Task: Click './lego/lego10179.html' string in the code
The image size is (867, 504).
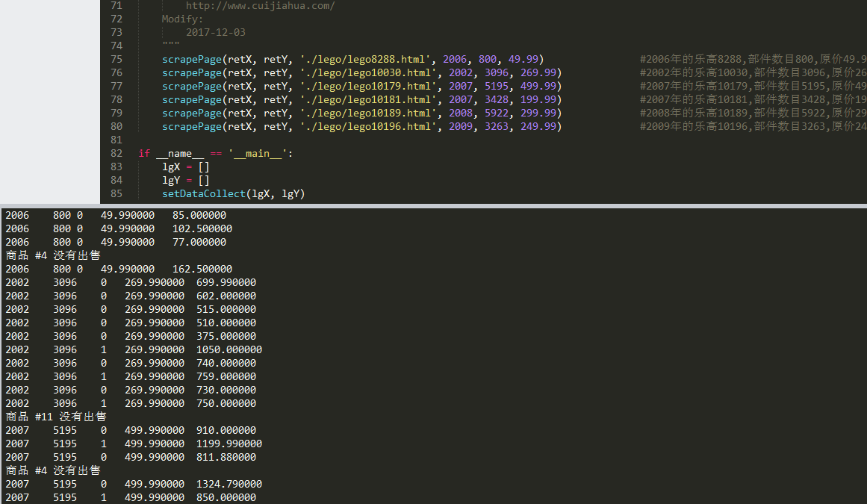Action: (368, 86)
